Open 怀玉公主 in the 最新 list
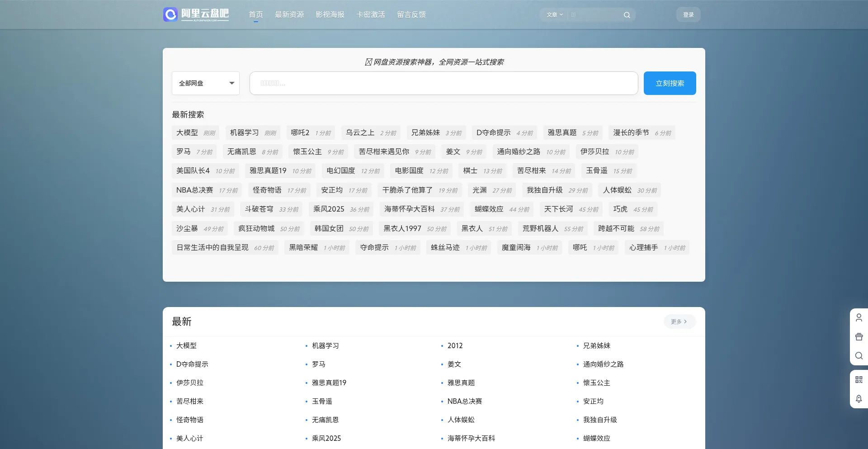868x449 pixels. [597, 383]
